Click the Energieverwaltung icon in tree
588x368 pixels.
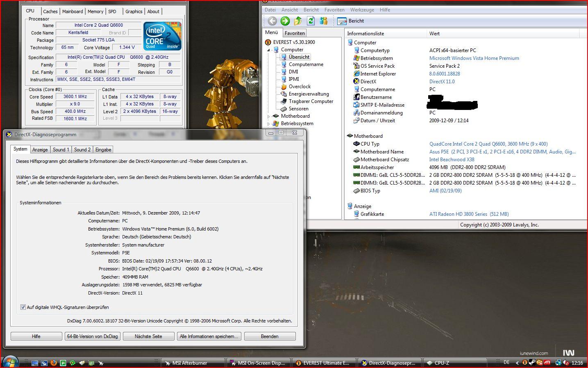tap(284, 94)
